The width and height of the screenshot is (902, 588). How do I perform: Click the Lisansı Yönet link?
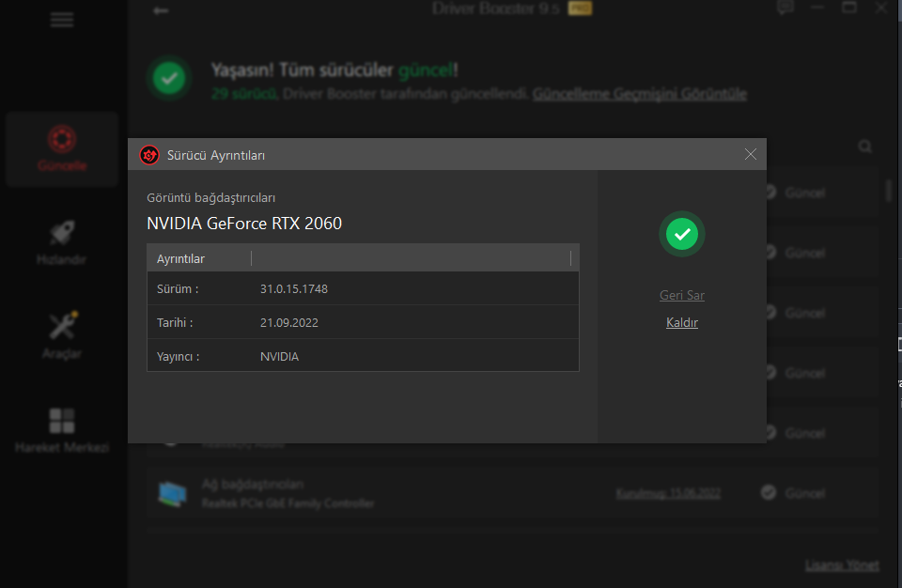point(842,565)
